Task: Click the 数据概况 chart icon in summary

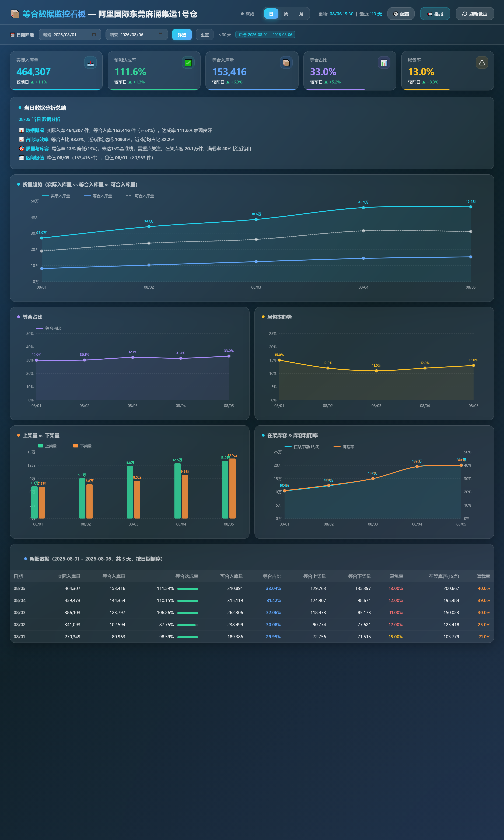Action: 21,130
